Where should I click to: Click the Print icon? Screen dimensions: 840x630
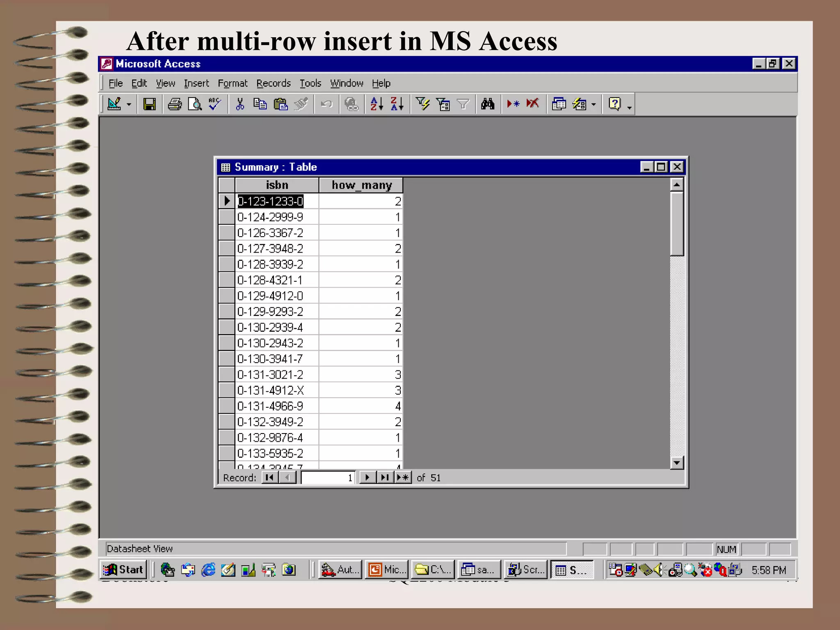175,104
